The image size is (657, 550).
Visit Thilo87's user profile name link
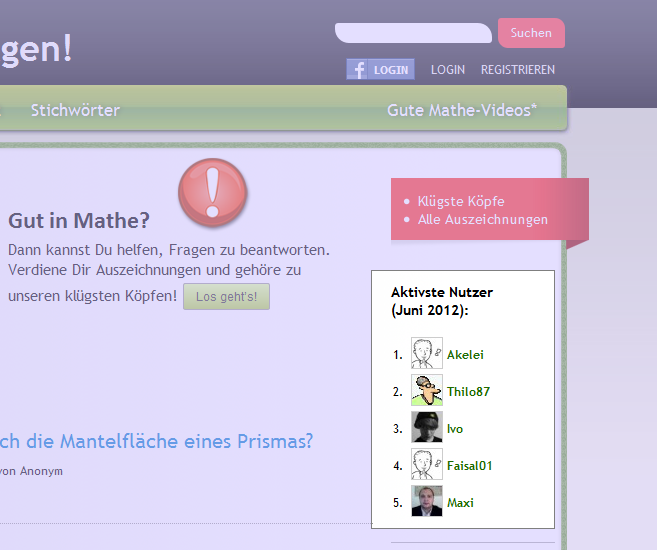point(468,392)
